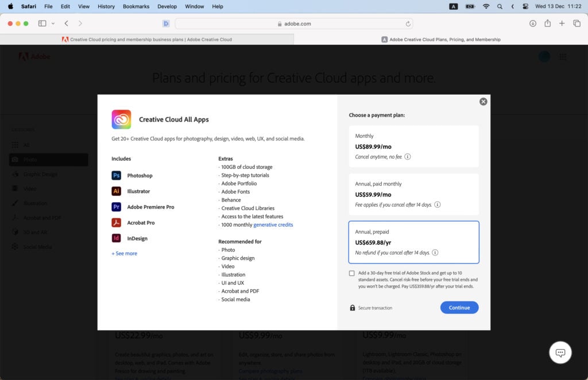Click the Safari address bar
The width and height of the screenshot is (588, 380).
(x=294, y=24)
